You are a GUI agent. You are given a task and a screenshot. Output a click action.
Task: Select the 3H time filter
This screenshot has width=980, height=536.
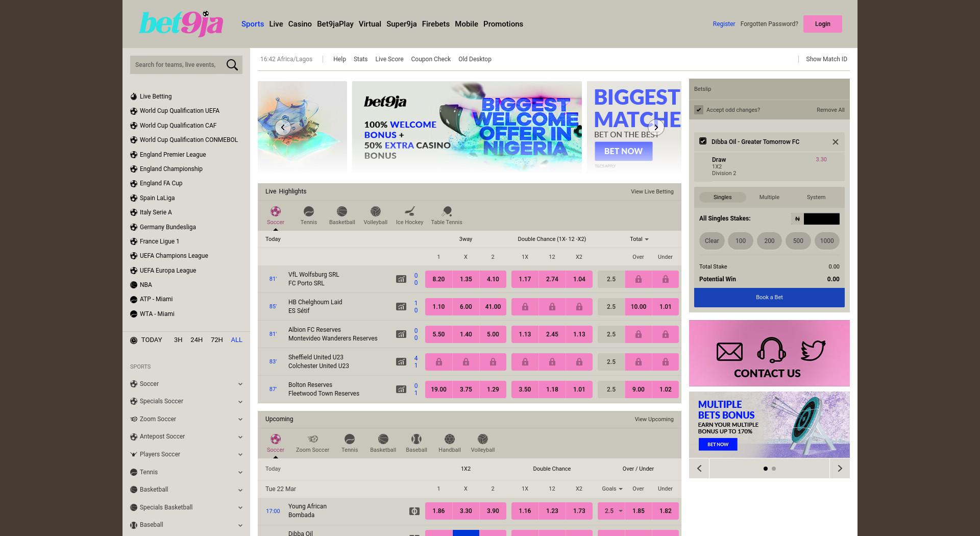pos(178,340)
